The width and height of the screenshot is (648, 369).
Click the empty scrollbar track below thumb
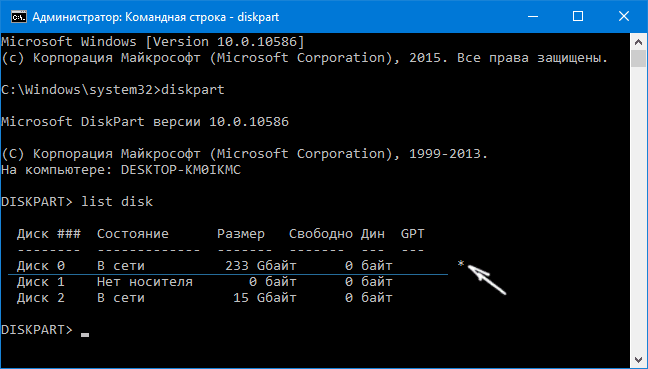tap(639, 209)
